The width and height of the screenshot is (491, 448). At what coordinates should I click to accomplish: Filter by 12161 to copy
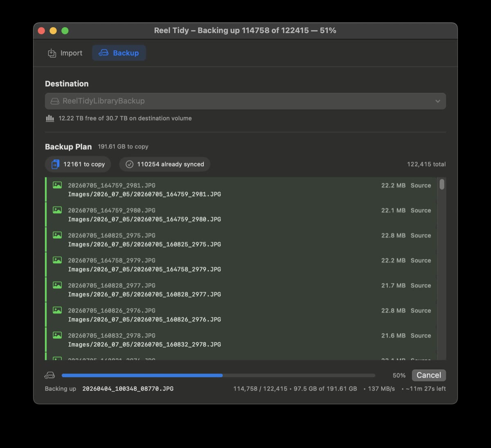point(78,164)
